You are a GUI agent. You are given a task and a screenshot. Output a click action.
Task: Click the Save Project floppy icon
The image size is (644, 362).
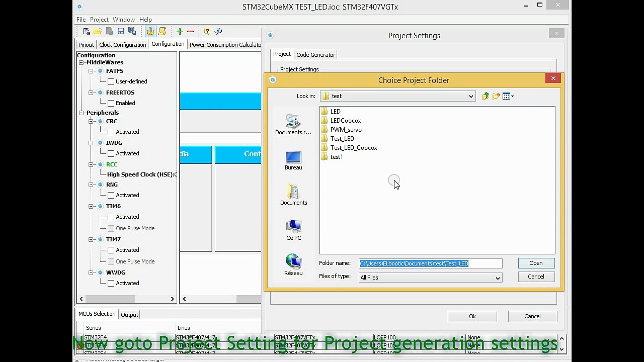pos(121,31)
